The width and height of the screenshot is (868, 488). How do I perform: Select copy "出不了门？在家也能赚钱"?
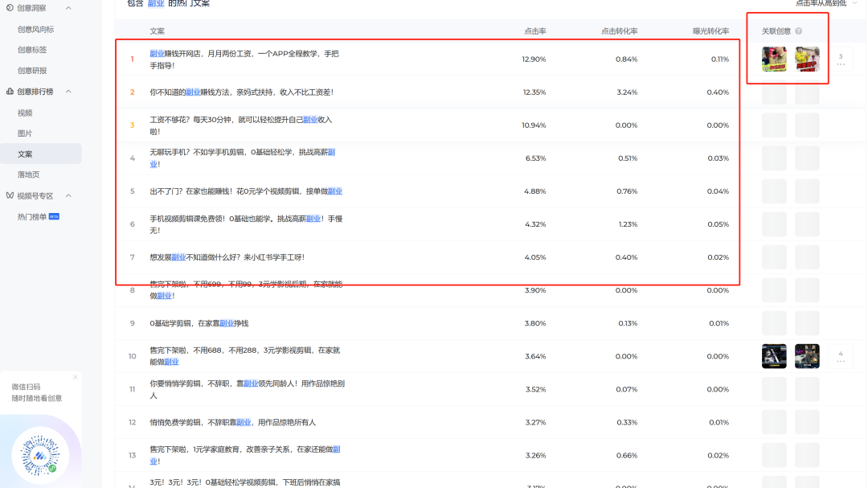[246, 191]
